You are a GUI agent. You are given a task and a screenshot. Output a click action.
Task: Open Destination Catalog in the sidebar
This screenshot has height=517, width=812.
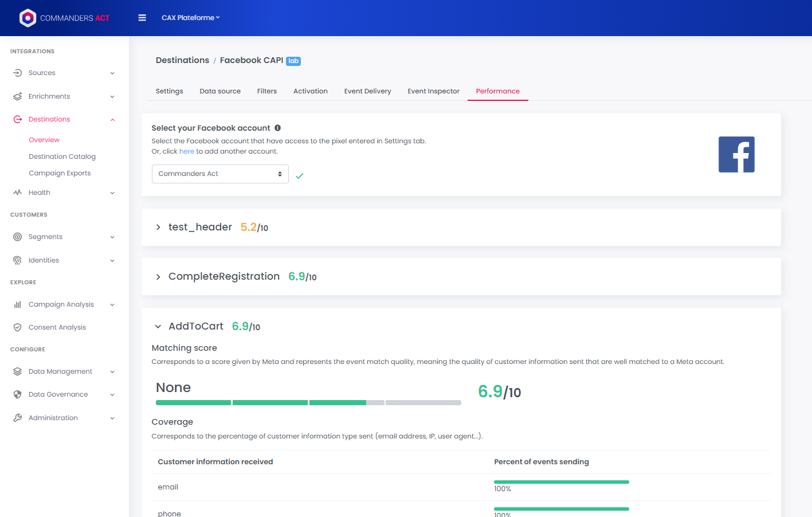[x=62, y=156]
